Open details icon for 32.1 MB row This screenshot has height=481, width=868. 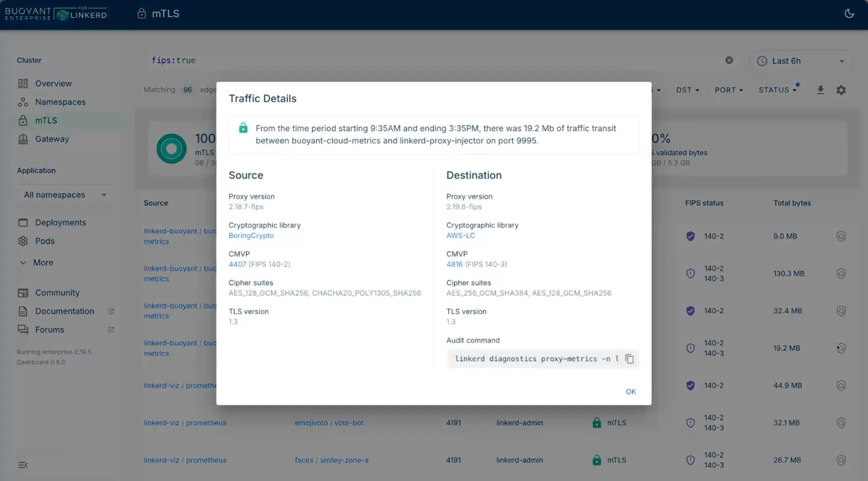coord(841,423)
